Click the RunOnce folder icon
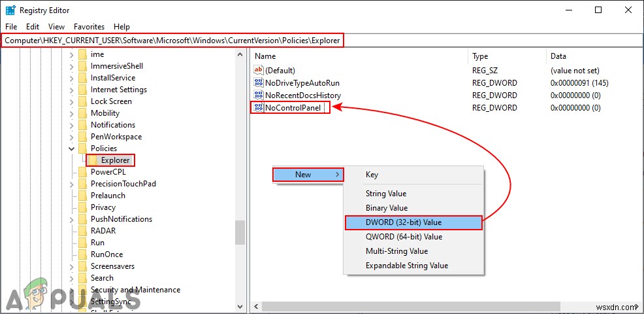This screenshot has width=644, height=314. (83, 254)
